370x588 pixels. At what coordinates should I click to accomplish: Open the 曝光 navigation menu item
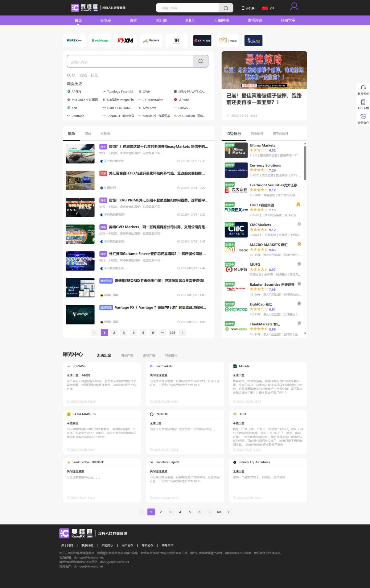(133, 20)
